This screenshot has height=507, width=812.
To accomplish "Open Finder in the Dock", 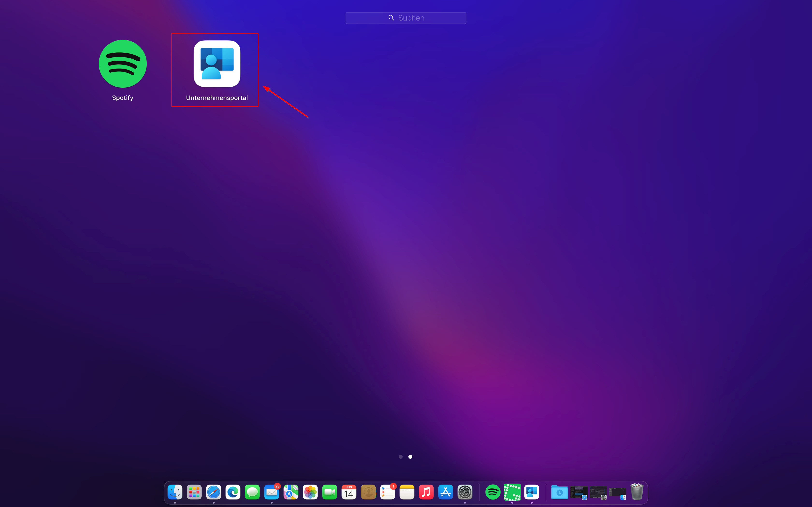I will coord(175,492).
